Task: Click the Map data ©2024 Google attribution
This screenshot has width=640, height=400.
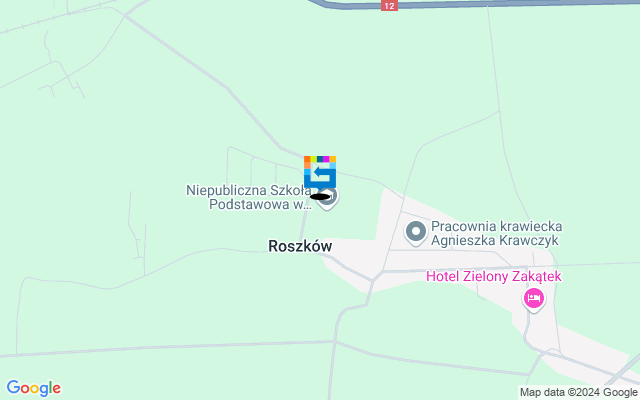Action: coord(579,393)
